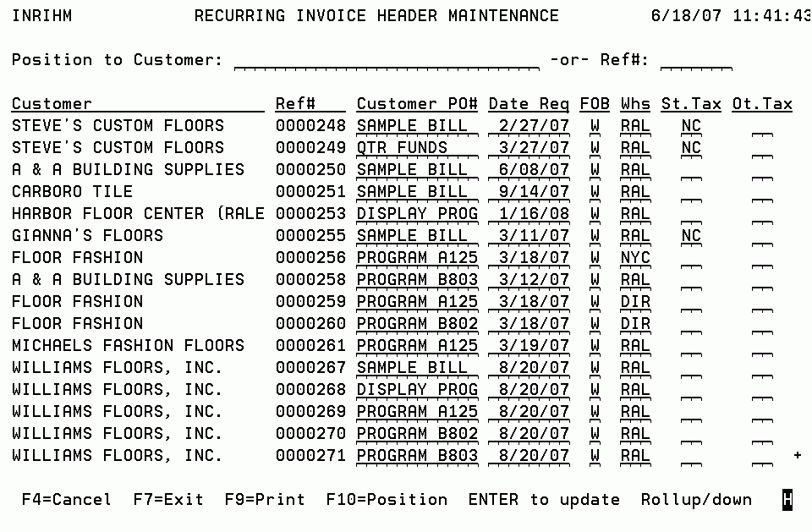The width and height of the screenshot is (812, 532).
Task: Click the Rollup/down label
Action: [696, 499]
